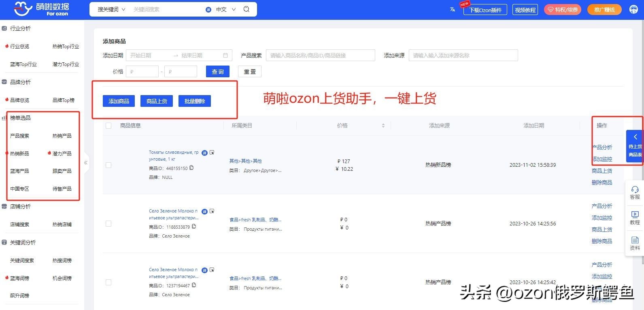
Task: Open 关键词搜索 in the sidebar
Action: pyautogui.click(x=22, y=261)
